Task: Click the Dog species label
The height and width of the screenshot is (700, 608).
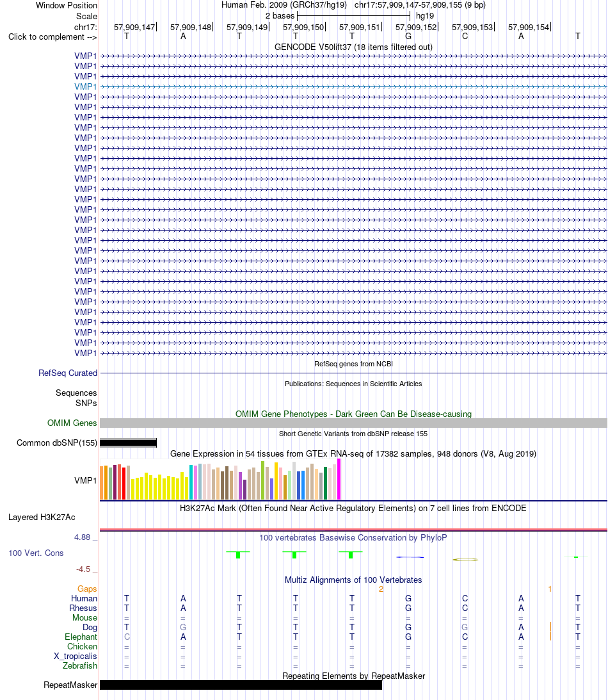Action: coord(90,627)
